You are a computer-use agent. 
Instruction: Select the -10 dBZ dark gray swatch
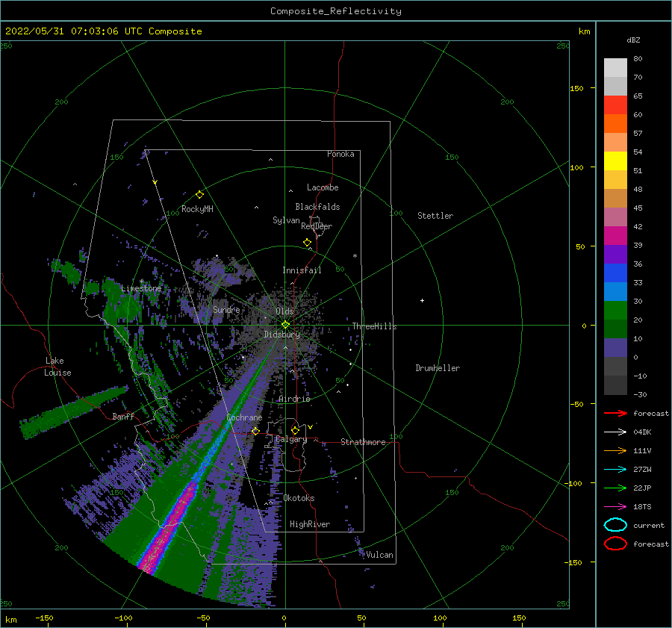pyautogui.click(x=615, y=385)
